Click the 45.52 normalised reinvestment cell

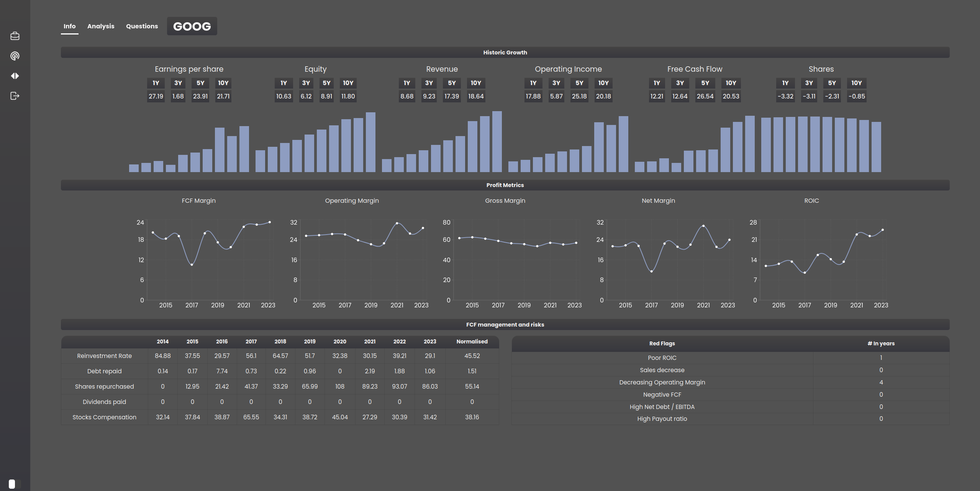point(472,356)
